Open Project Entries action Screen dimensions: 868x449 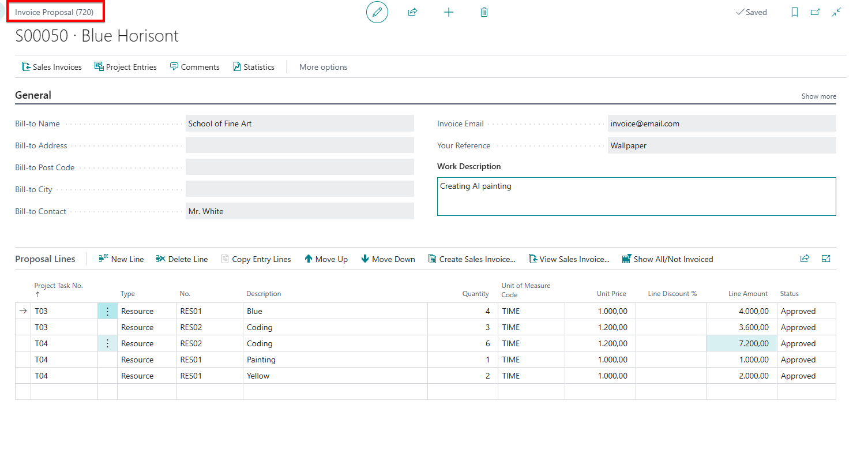126,67
